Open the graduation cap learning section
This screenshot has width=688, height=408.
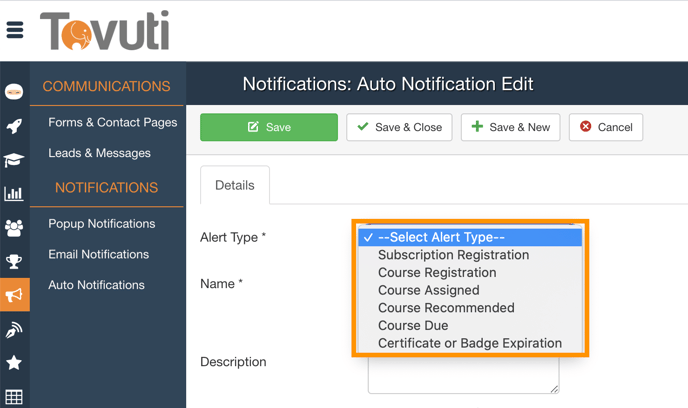coord(14,160)
